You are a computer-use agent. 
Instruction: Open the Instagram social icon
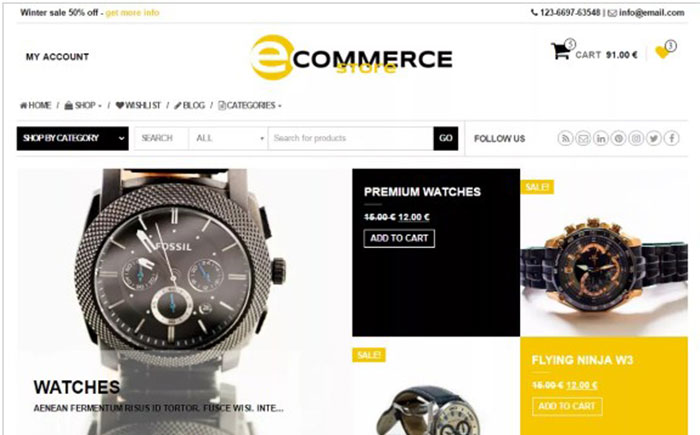click(636, 138)
